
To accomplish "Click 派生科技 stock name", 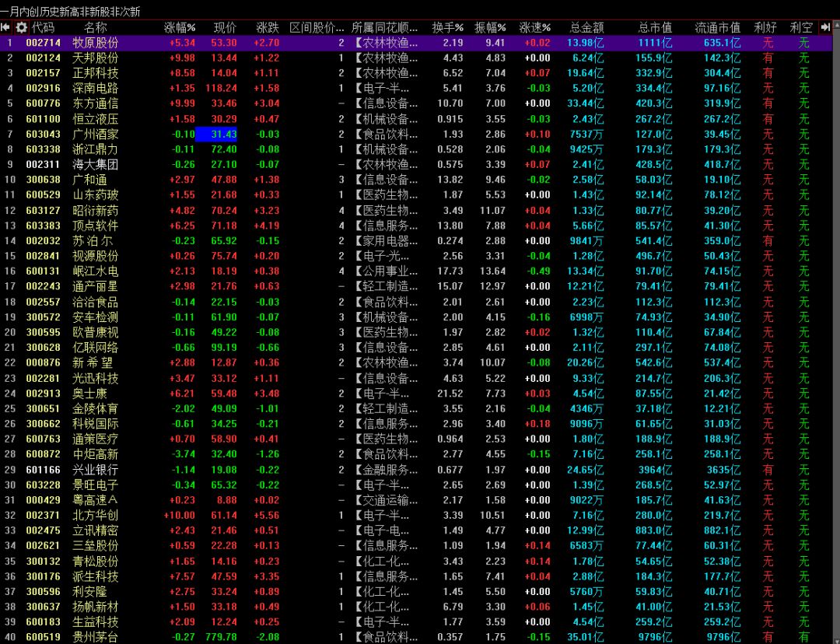I will point(96,576).
